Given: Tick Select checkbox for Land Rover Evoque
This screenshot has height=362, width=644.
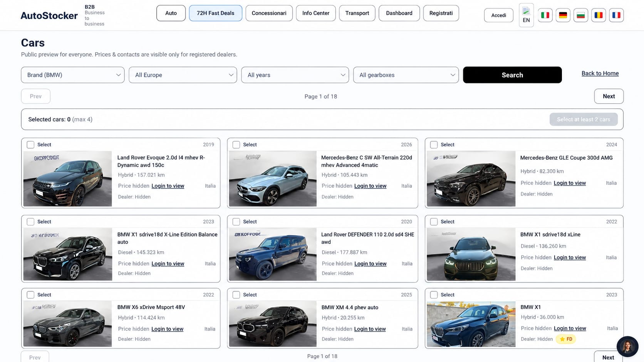Looking at the screenshot, I should pos(30,145).
